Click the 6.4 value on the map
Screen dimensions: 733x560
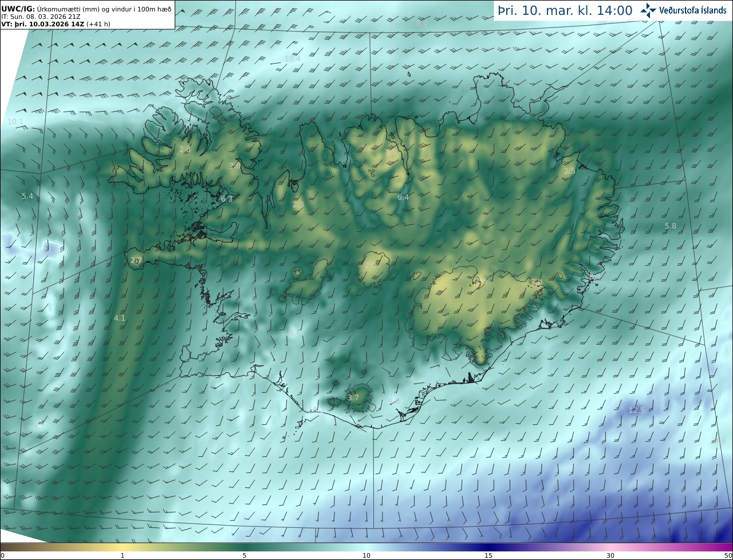point(403,197)
